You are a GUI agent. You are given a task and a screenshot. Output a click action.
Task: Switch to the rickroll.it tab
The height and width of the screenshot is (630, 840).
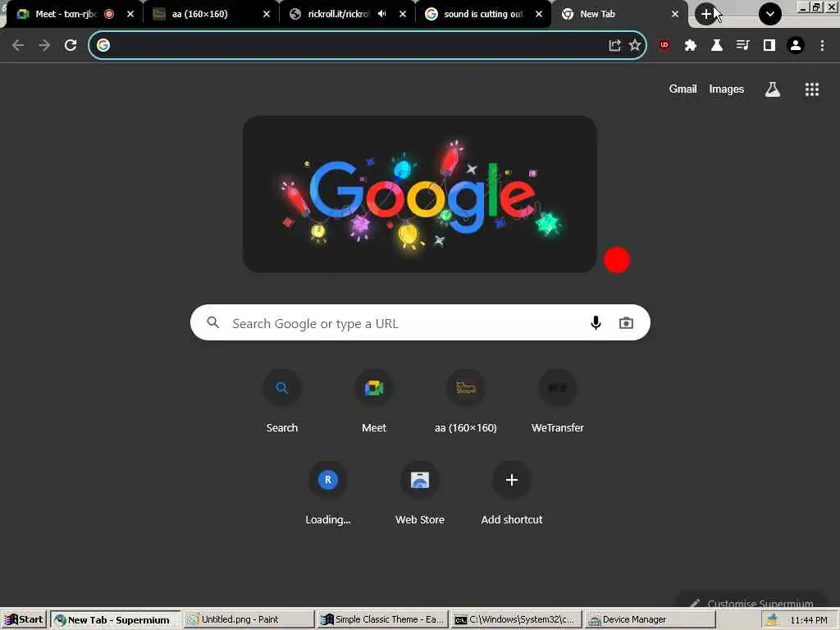click(x=339, y=14)
